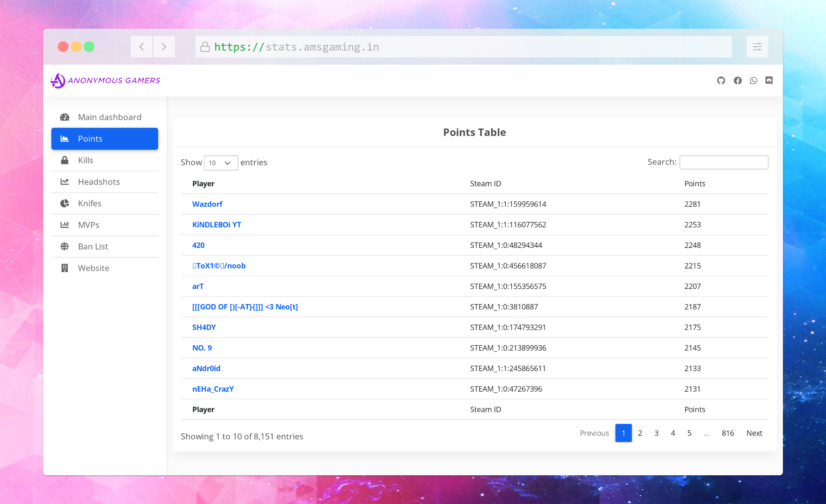Screen dimensions: 826x504
Task: Click the browser URL address bar
Action: pos(463,47)
